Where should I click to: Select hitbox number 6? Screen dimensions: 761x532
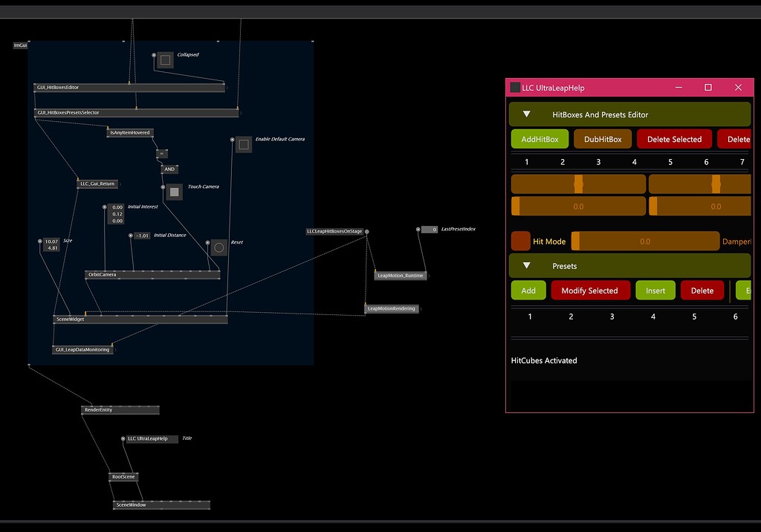tap(706, 162)
